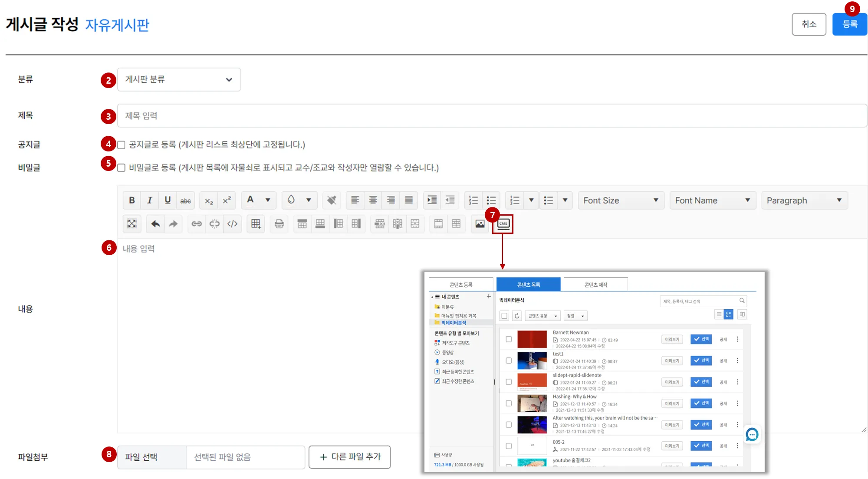Switch to the 콘텐츠 등록 tab
Image resolution: width=868 pixels, height=479 pixels.
[461, 285]
